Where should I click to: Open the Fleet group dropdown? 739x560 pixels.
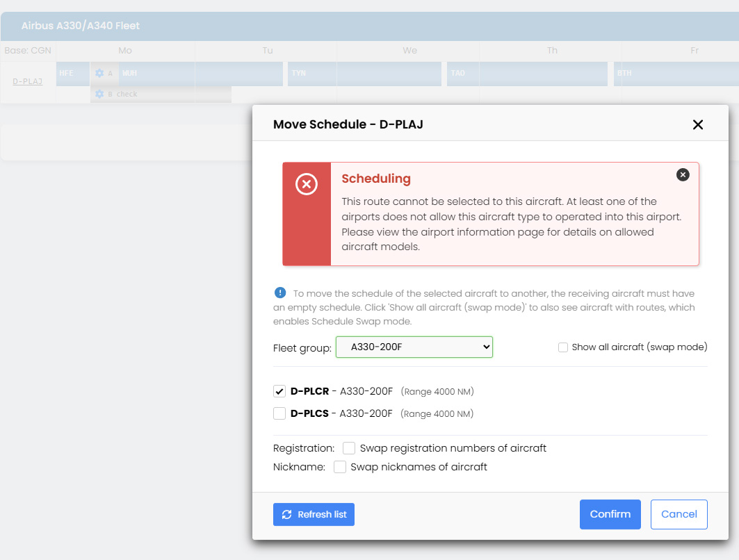point(414,347)
